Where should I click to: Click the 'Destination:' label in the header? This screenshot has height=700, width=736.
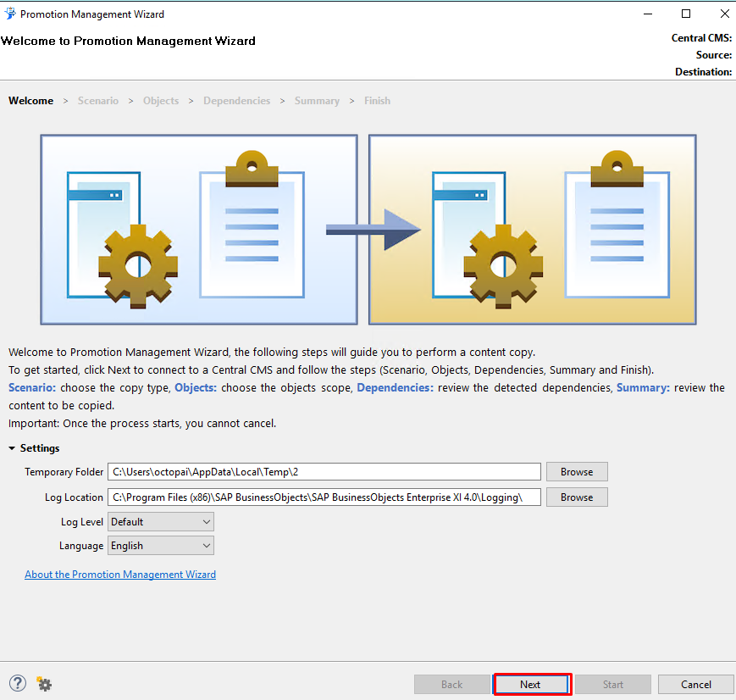point(703,72)
